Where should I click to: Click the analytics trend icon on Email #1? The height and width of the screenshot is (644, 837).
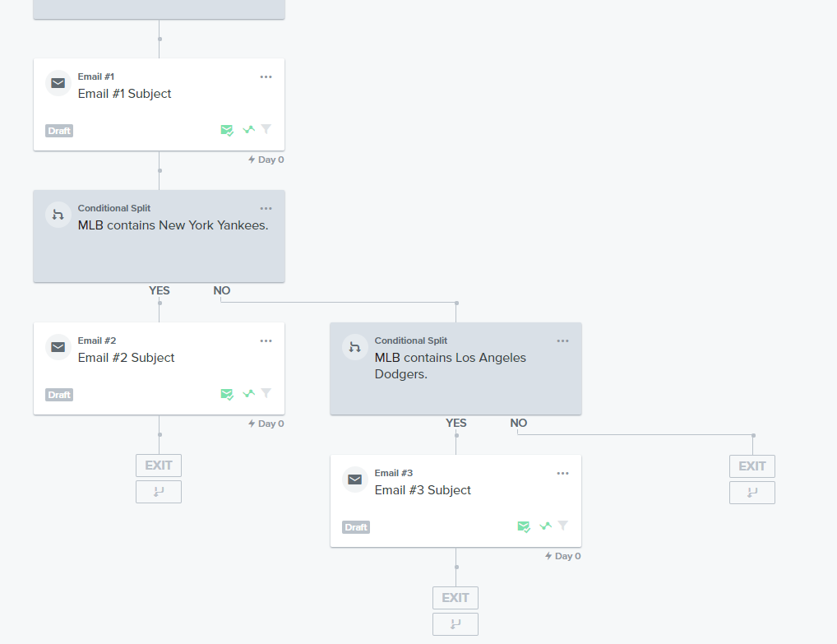coord(249,130)
